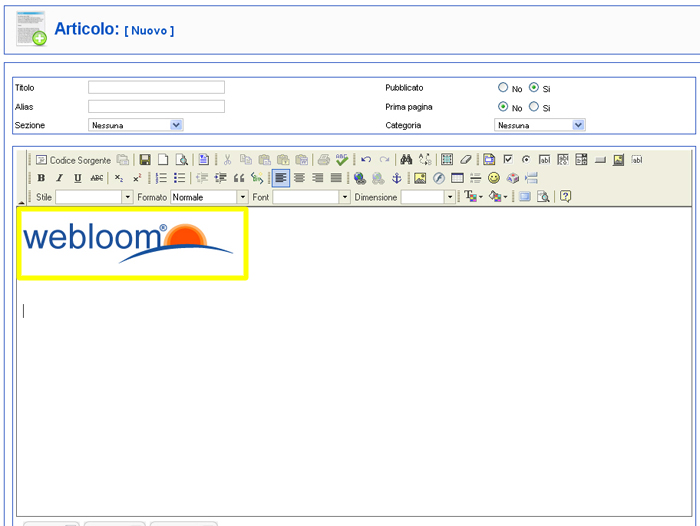The height and width of the screenshot is (526, 700).
Task: Select Align Left (highlighted)
Action: pos(281,178)
